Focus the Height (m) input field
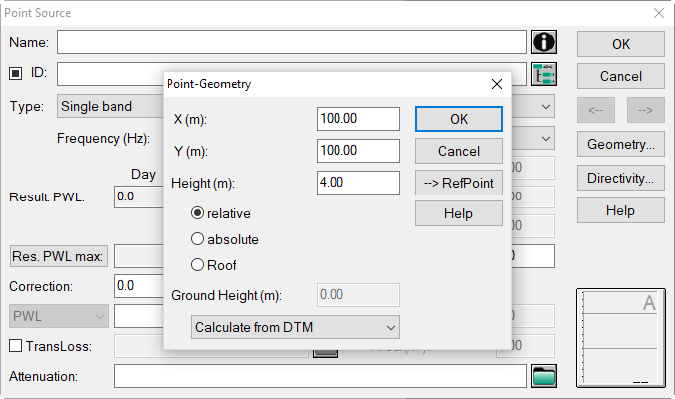Image resolution: width=675 pixels, height=399 pixels. click(358, 183)
